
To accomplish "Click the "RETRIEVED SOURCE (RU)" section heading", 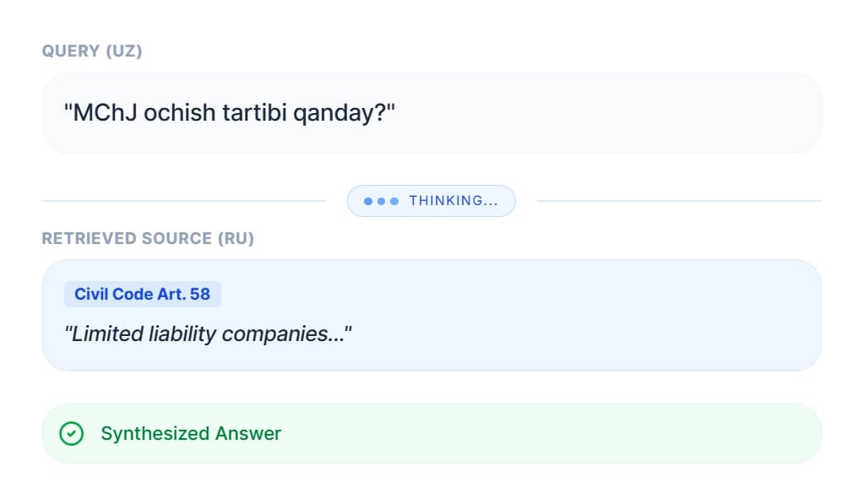I will pos(148,239).
